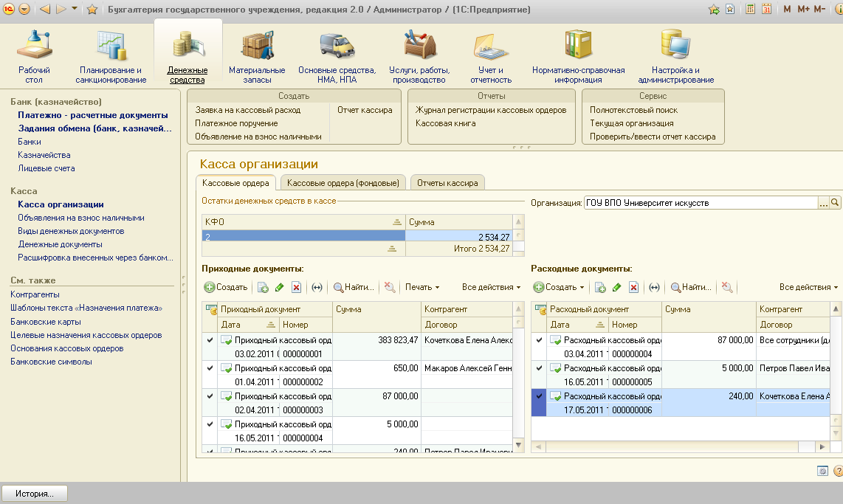Click the calendar icon in title bar

point(767,10)
